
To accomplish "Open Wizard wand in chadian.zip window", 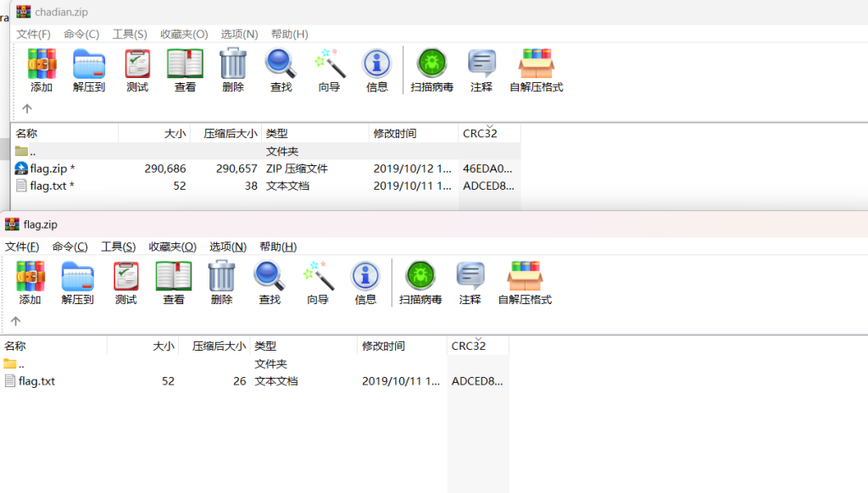I will tap(329, 64).
